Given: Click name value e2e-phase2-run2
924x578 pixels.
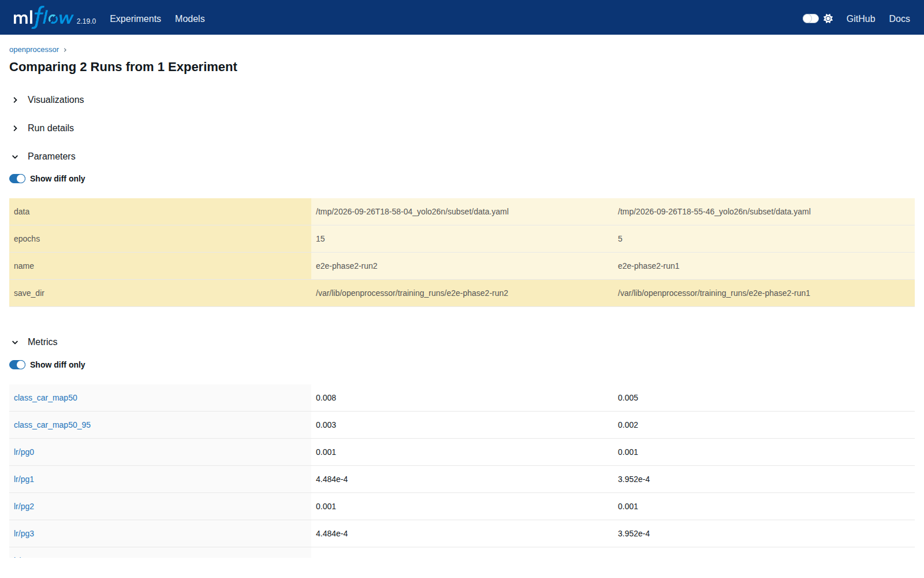Looking at the screenshot, I should coord(346,266).
